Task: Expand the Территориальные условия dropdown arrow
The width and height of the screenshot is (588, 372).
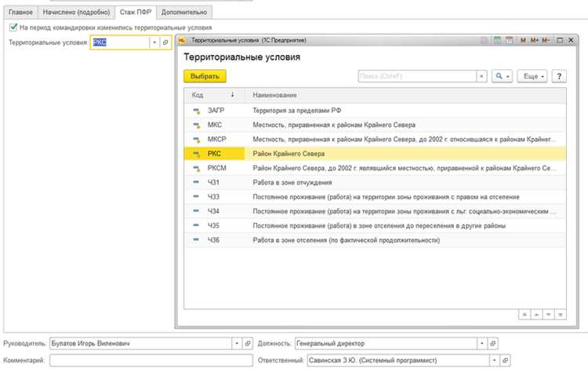Action: [154, 42]
